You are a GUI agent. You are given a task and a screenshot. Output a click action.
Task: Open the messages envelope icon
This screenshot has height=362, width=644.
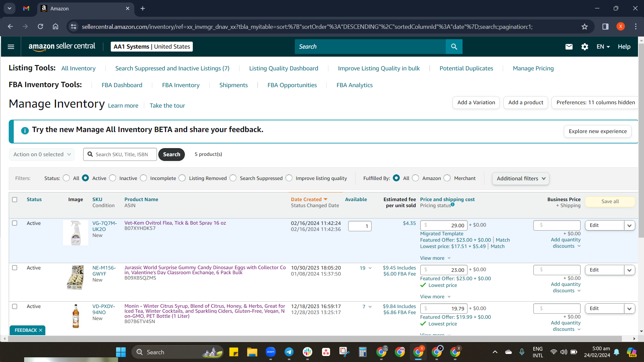[569, 47]
